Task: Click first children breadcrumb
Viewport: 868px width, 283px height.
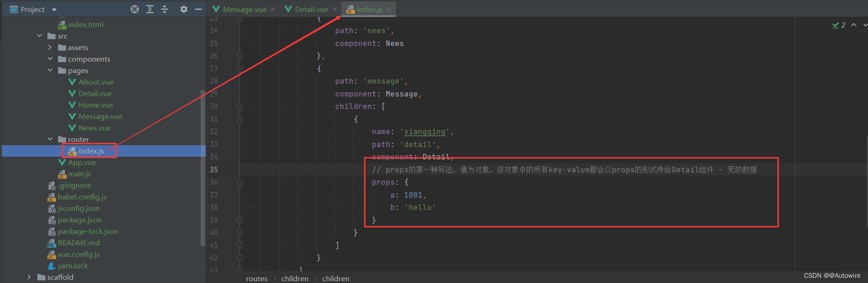Action: click(295, 278)
